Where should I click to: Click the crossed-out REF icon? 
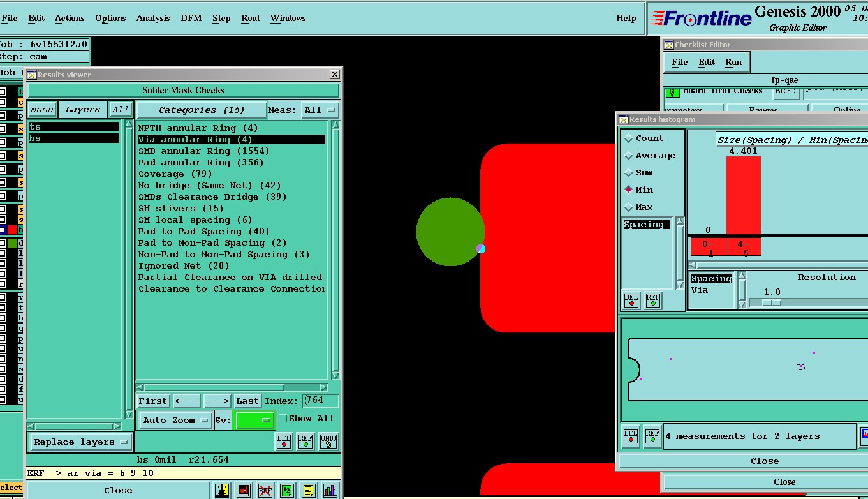pyautogui.click(x=265, y=490)
